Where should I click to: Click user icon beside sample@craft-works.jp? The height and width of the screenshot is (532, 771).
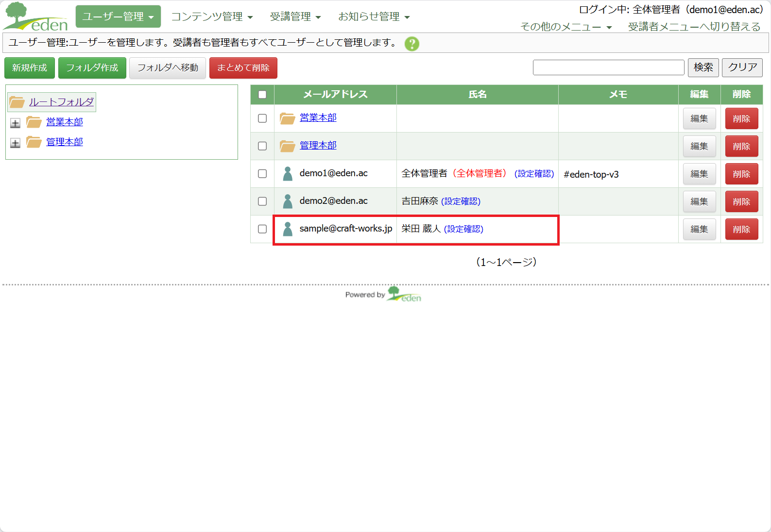[x=288, y=229]
